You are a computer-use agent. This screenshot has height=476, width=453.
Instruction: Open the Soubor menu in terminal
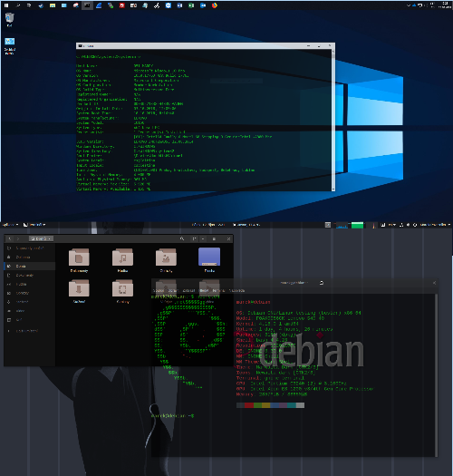click(158, 290)
